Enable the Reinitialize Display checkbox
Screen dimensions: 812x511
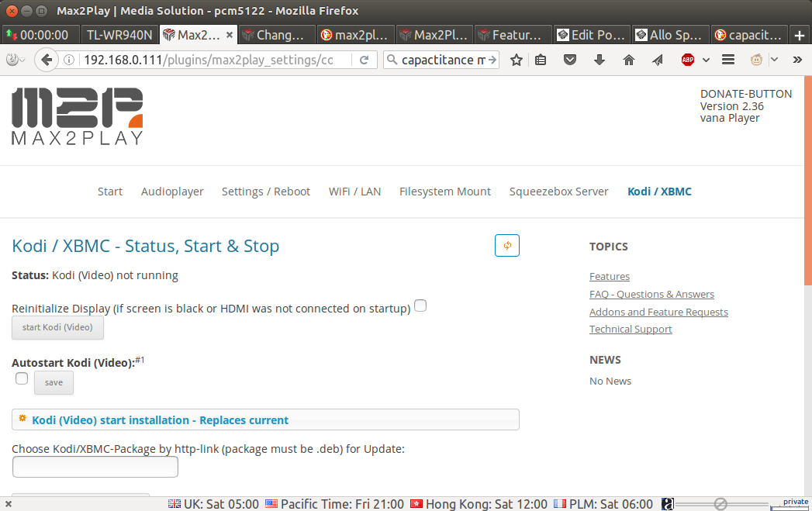420,306
